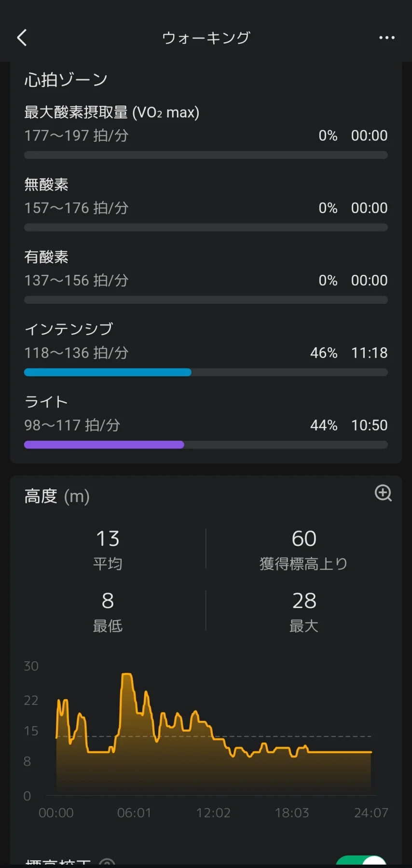The width and height of the screenshot is (412, 868).
Task: Select the average altitude value 13
Action: click(108, 539)
